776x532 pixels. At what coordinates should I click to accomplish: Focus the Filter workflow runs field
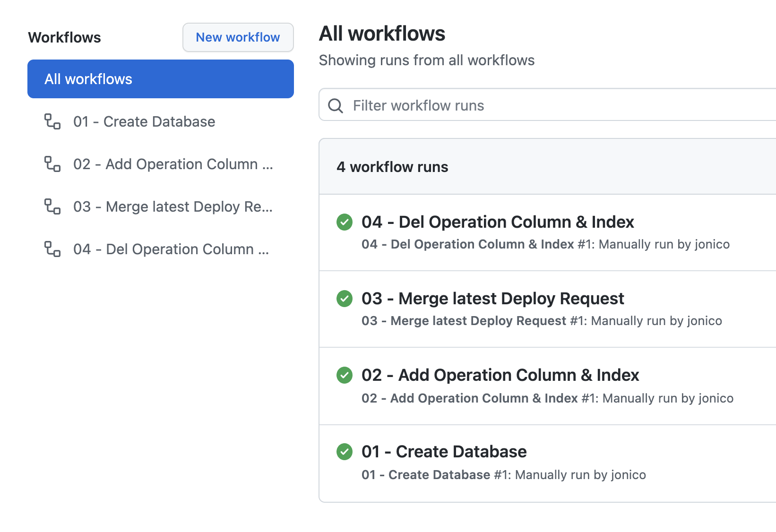pyautogui.click(x=548, y=105)
